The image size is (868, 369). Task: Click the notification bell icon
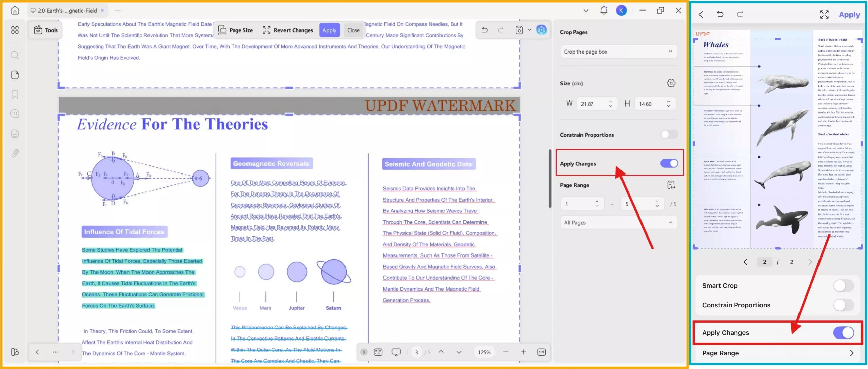tap(604, 11)
